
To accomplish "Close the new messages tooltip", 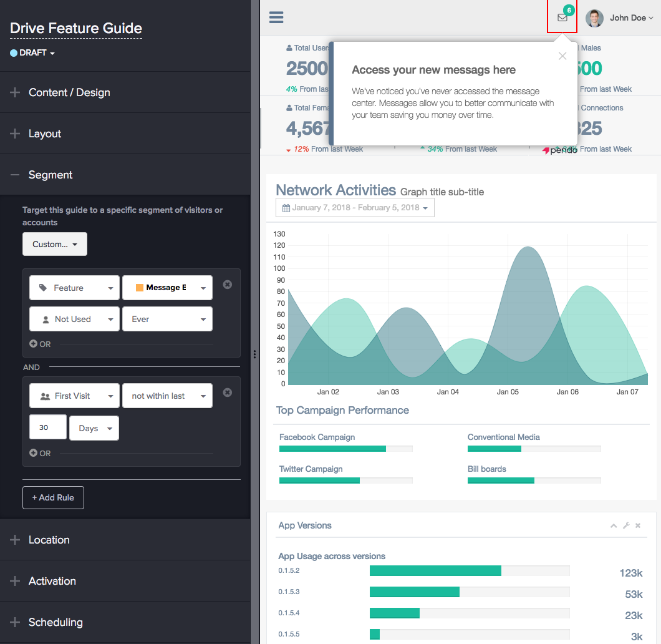I will (x=562, y=56).
